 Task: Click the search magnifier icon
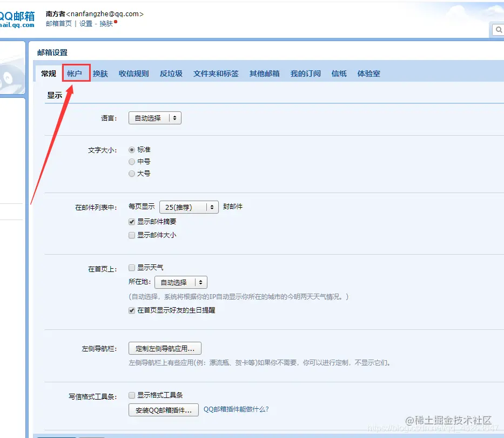(x=498, y=30)
